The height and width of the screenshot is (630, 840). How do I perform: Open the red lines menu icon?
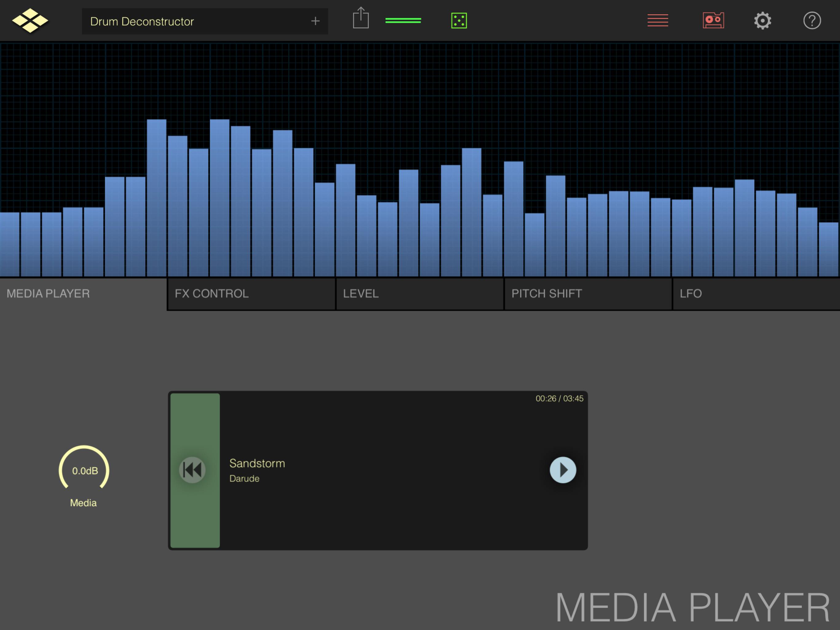pos(658,21)
